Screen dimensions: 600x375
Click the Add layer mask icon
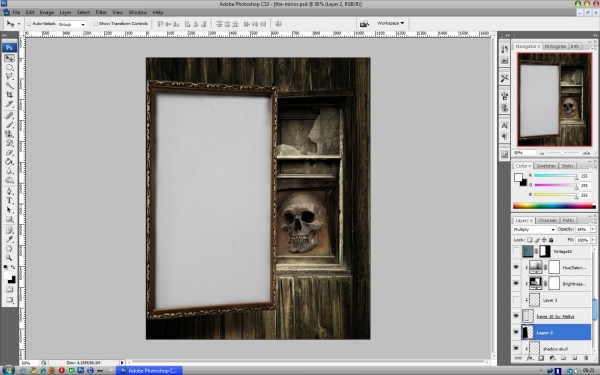541,358
